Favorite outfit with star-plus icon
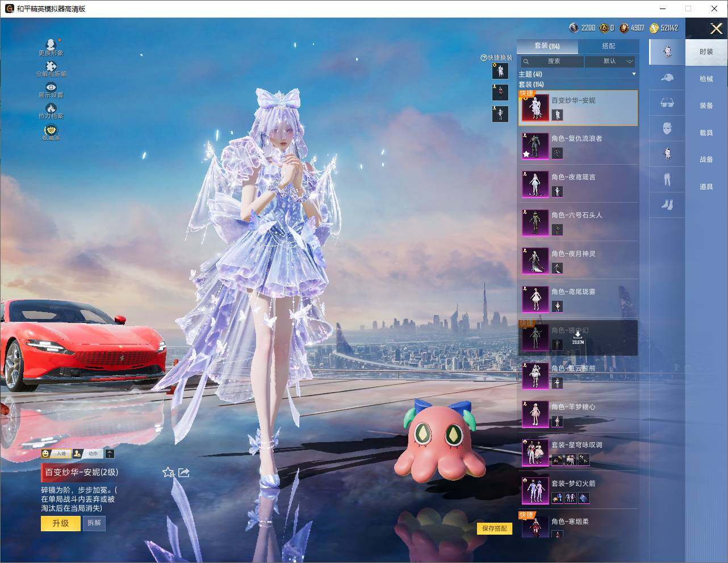 pyautogui.click(x=168, y=472)
